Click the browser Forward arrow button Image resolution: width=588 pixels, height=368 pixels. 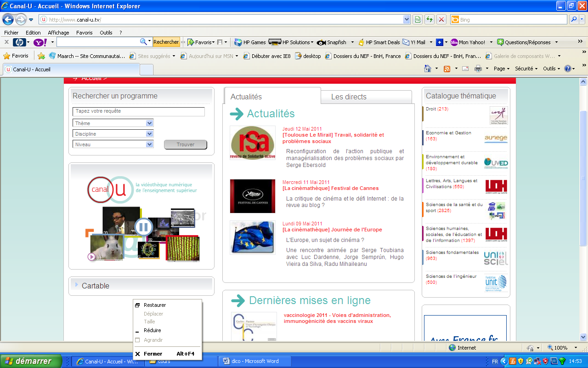(21, 20)
